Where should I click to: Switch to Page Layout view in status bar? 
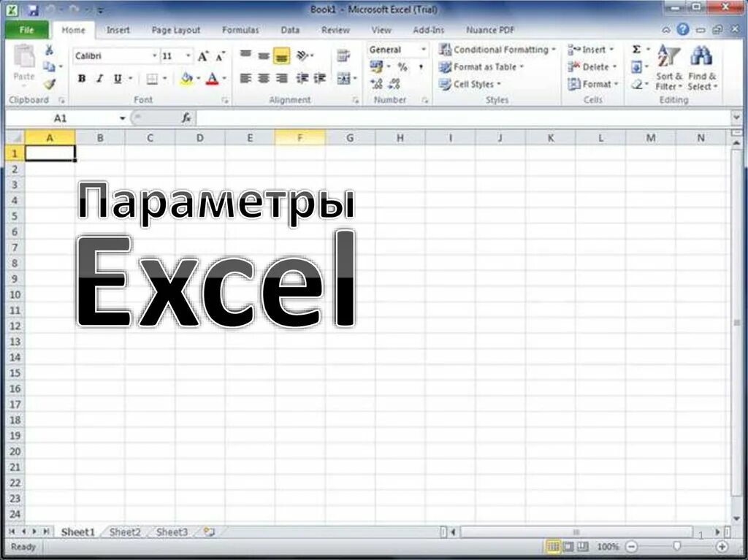[568, 547]
